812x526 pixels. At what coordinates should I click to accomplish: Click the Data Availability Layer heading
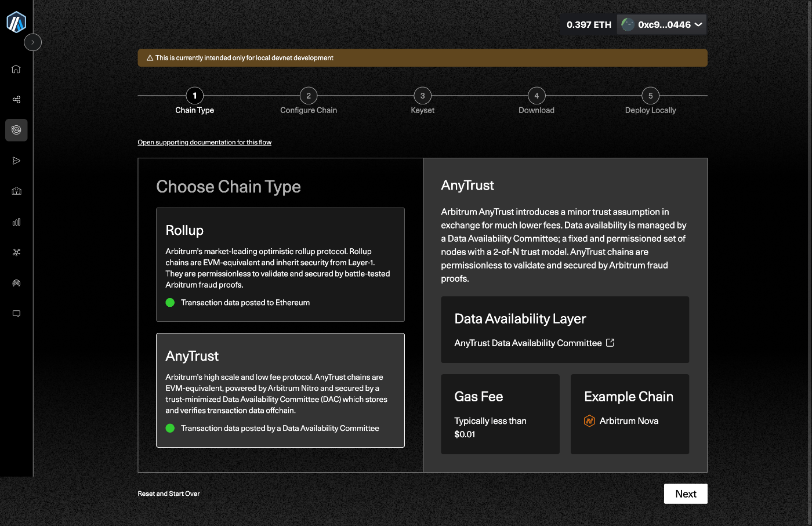tap(520, 319)
